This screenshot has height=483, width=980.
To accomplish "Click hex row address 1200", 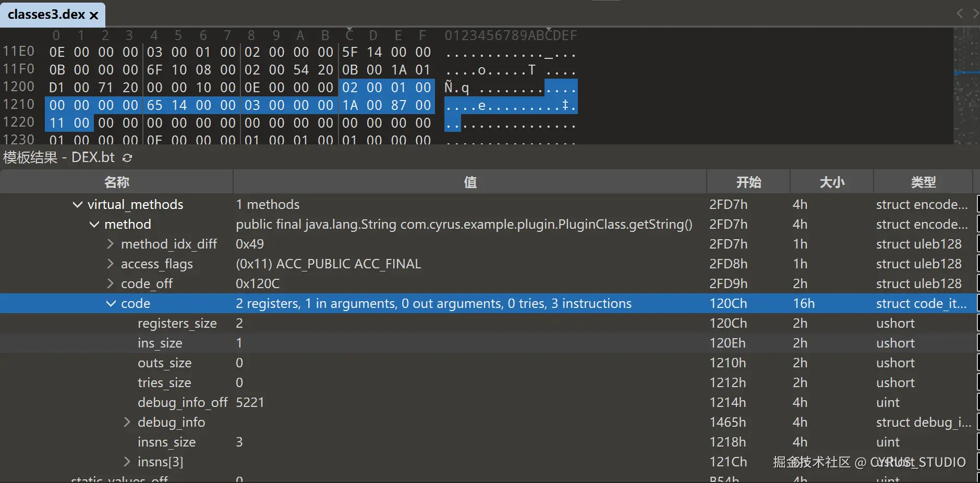I will (19, 87).
